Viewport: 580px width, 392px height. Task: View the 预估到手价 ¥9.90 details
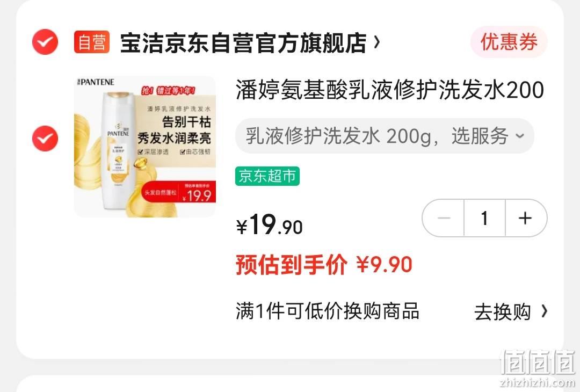coord(324,265)
